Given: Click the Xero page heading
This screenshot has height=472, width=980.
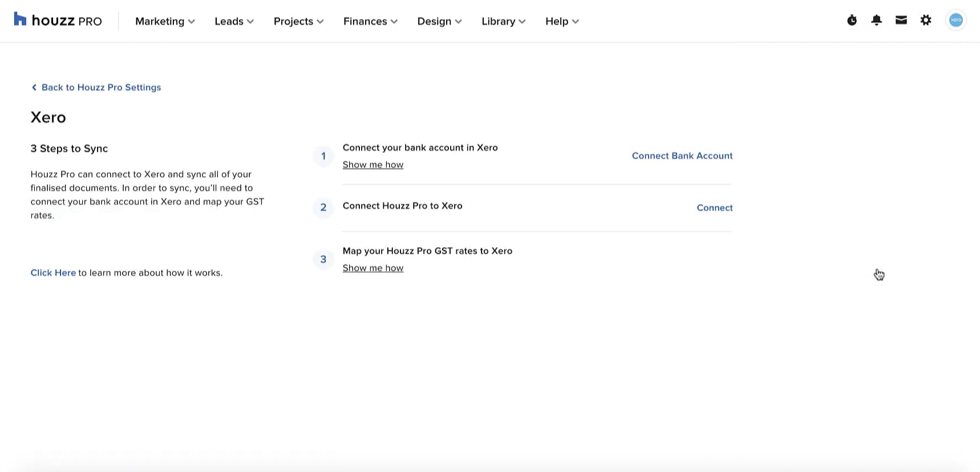Looking at the screenshot, I should [48, 117].
